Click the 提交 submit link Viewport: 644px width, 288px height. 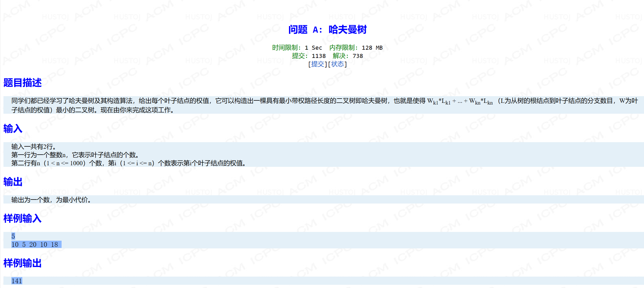click(317, 64)
